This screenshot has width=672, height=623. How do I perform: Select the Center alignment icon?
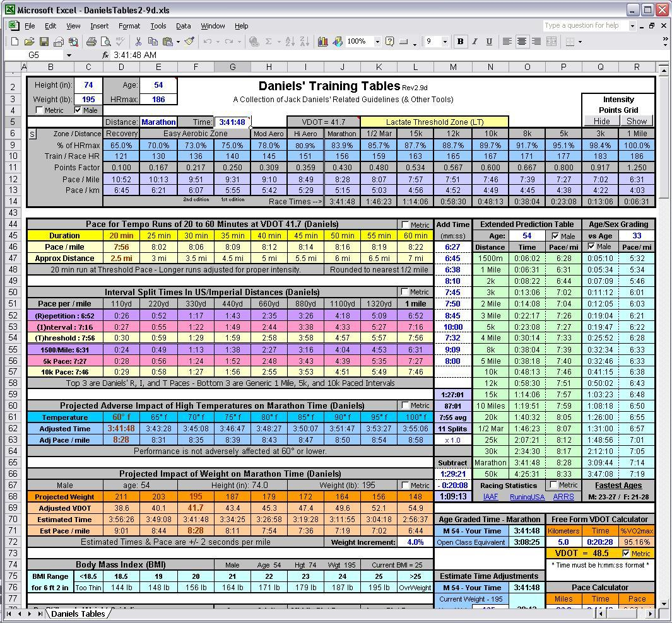click(x=522, y=41)
